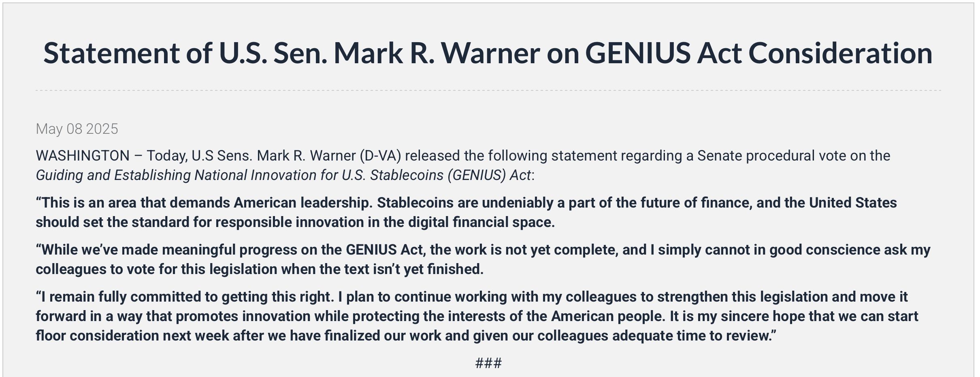Click the headline about Warner's GENIUS Act statement

click(488, 53)
